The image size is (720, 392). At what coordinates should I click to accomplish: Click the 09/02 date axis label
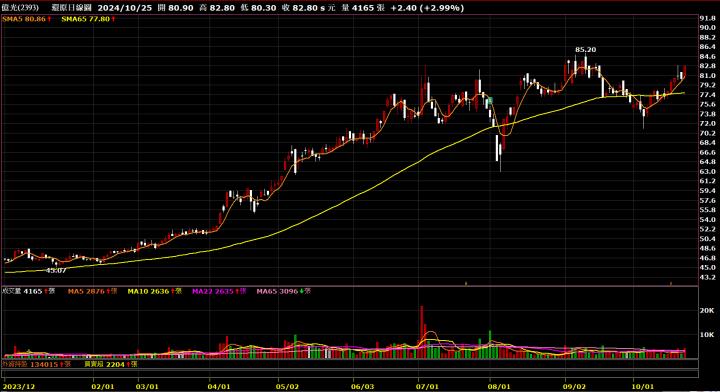pos(574,386)
